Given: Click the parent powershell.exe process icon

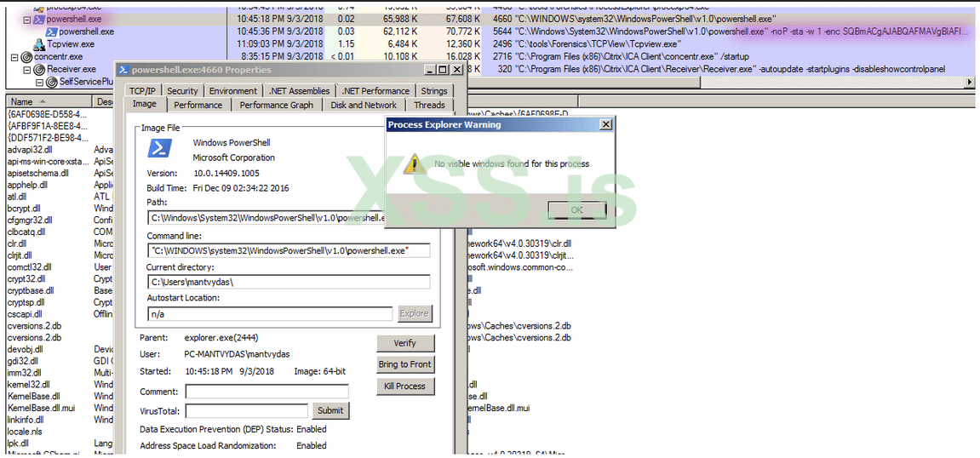Looking at the screenshot, I should (x=38, y=20).
